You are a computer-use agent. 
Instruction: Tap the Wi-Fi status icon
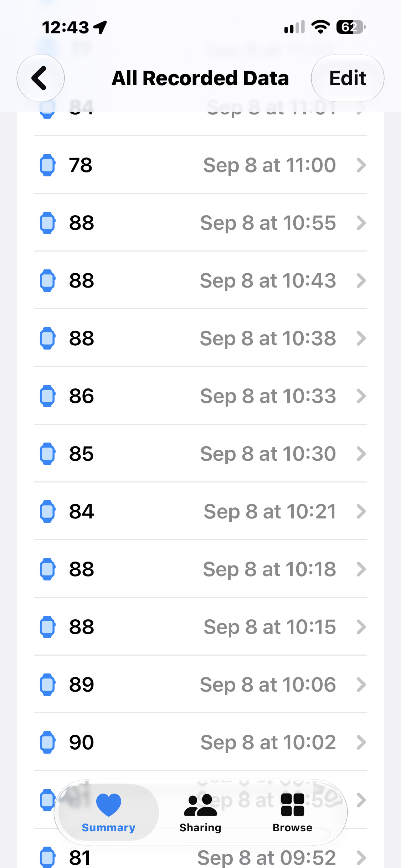click(x=320, y=27)
